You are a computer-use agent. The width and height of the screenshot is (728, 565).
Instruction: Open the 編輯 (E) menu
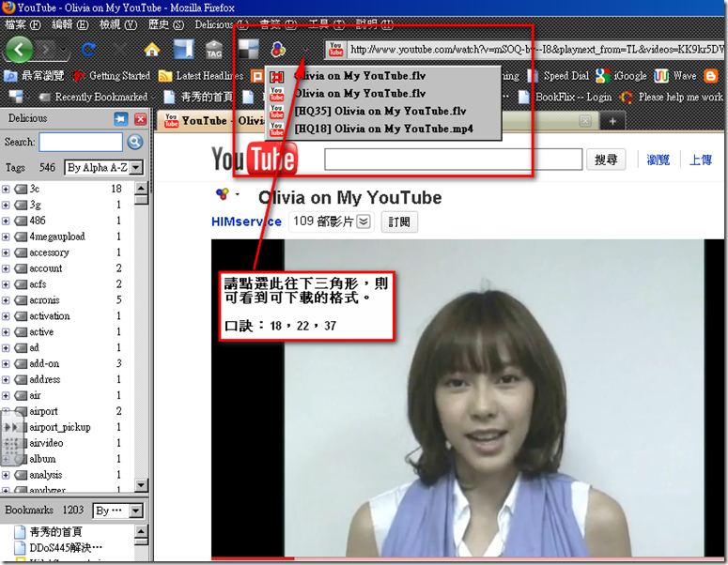[x=70, y=24]
